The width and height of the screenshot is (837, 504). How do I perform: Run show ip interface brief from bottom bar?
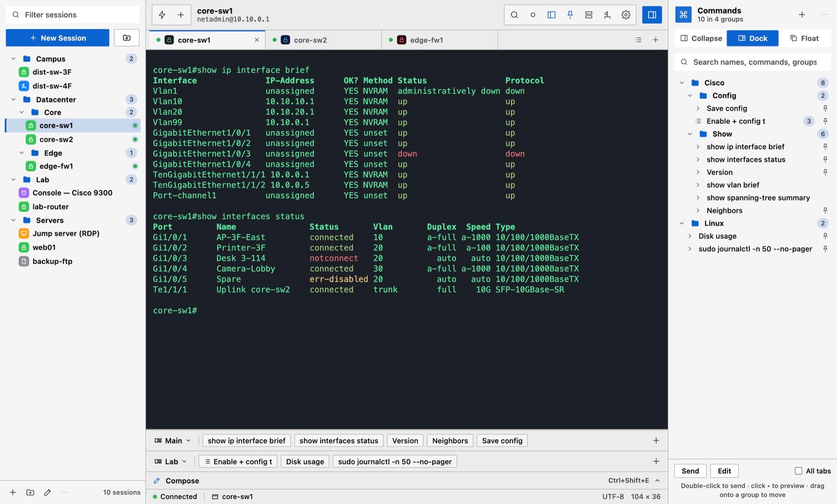tap(246, 440)
